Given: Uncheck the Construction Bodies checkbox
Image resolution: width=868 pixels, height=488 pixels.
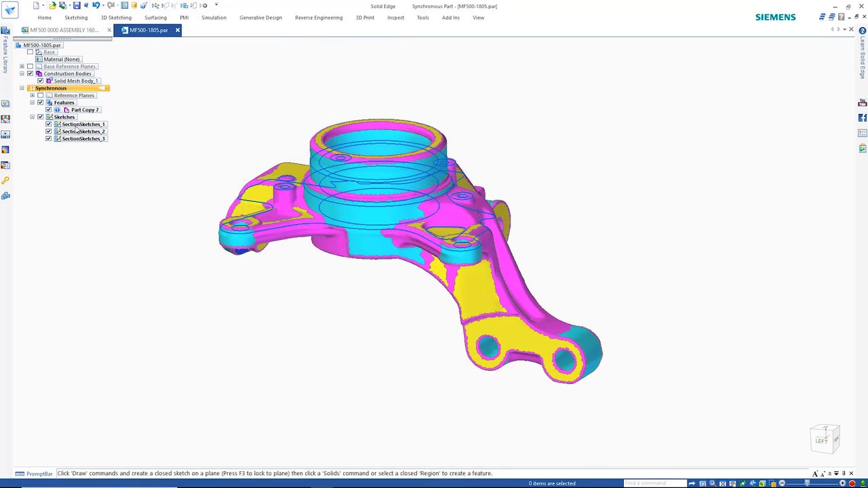Looking at the screenshot, I should click(x=30, y=73).
